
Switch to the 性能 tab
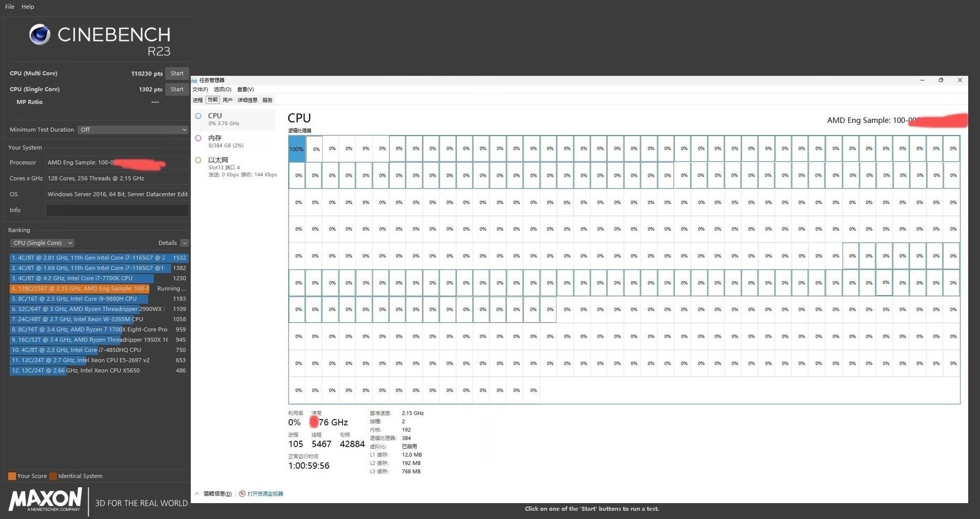pos(213,100)
